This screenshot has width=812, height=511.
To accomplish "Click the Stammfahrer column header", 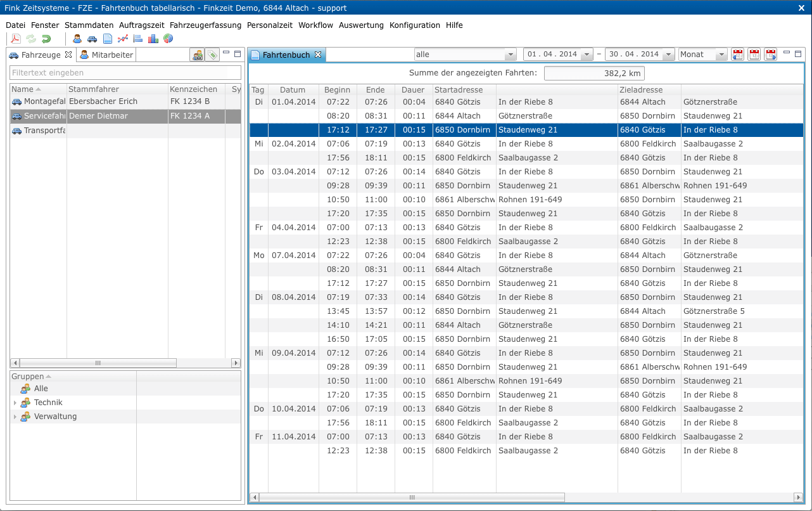I will (117, 89).
